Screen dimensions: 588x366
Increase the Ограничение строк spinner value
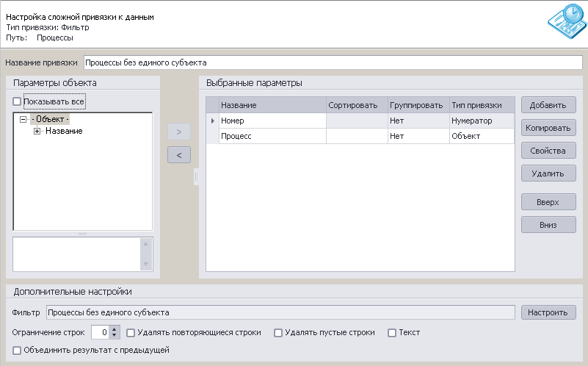115,329
